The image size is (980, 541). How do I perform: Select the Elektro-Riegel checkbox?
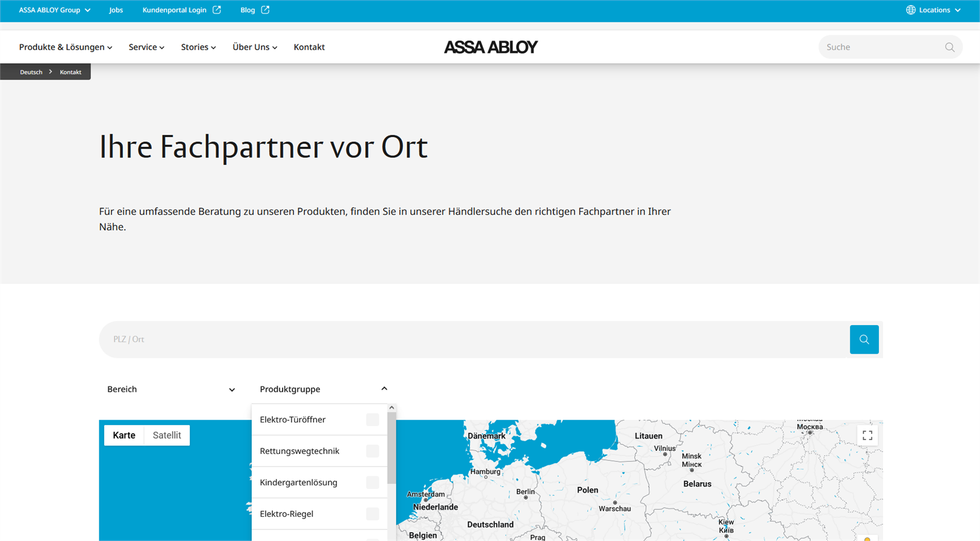[x=372, y=514]
